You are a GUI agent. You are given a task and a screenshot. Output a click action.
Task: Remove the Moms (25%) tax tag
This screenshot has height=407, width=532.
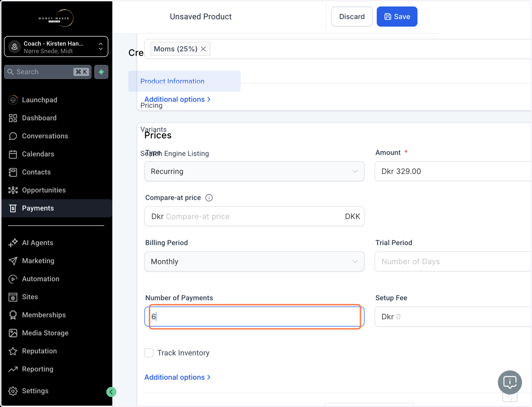(x=203, y=49)
